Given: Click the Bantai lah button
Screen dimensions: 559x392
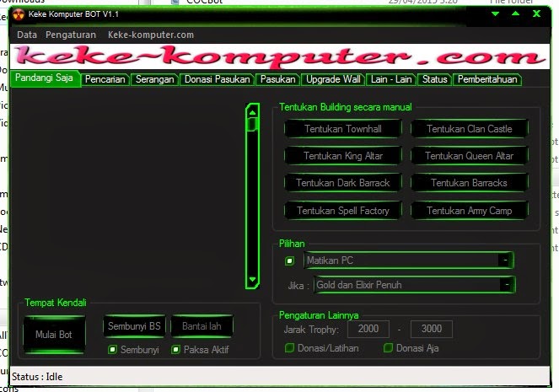Looking at the screenshot, I should tap(202, 326).
